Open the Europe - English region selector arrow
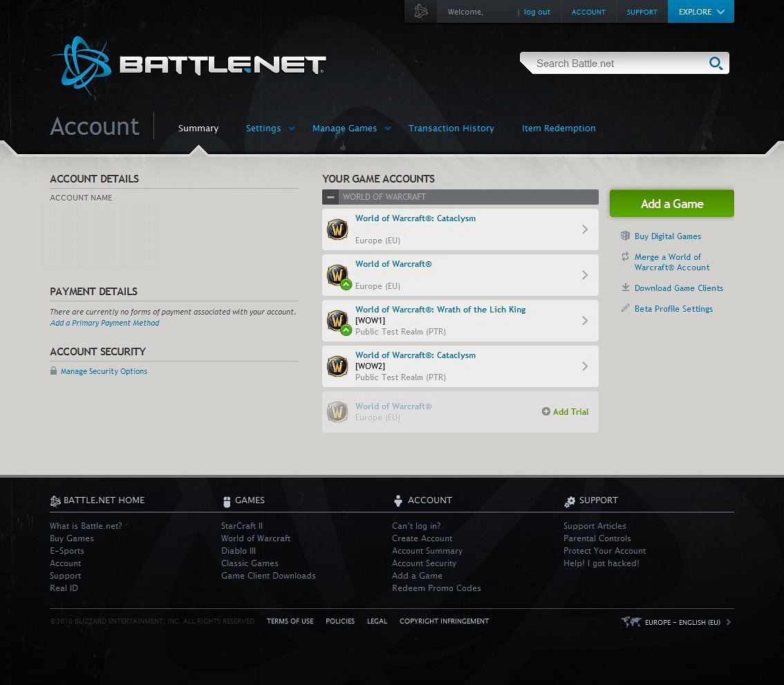784x685 pixels. (x=729, y=622)
